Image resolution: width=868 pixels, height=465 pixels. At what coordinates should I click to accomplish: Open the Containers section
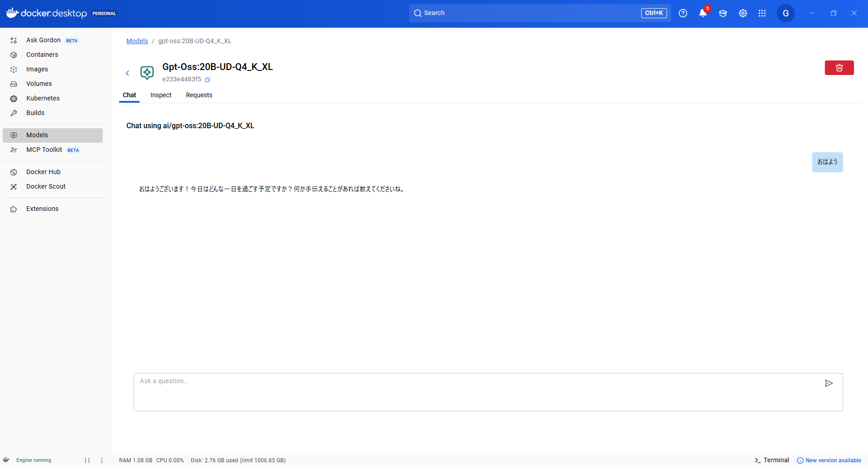pos(53,55)
